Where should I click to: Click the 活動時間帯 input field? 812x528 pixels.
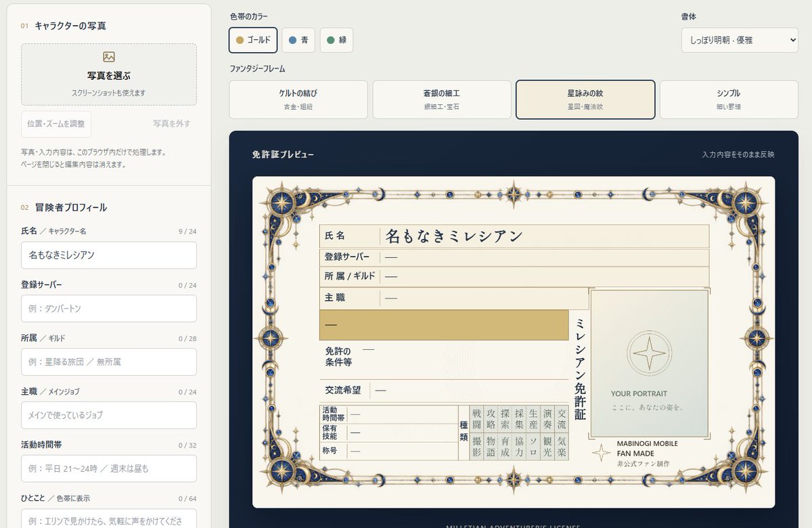109,468
